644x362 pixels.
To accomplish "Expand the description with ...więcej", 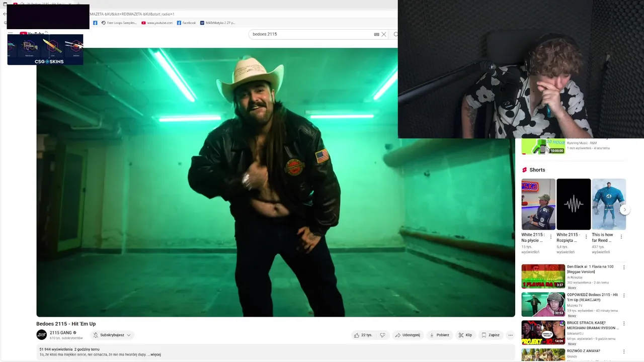I will [x=154, y=354].
